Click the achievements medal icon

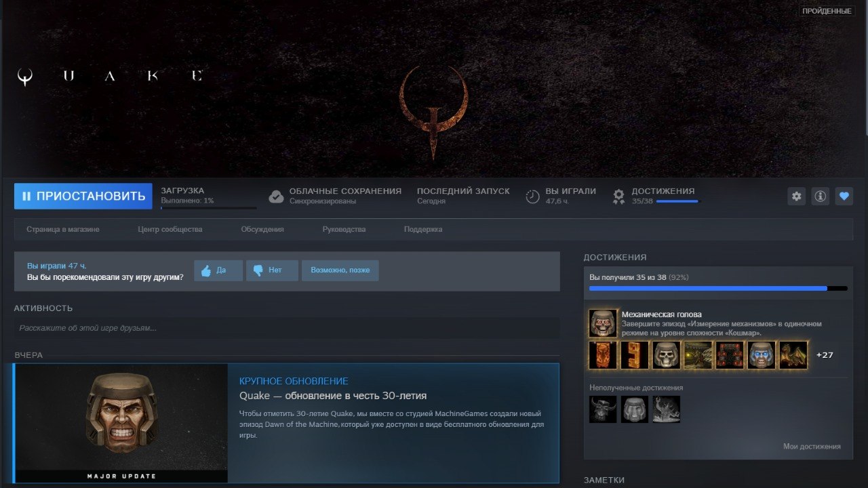[618, 197]
